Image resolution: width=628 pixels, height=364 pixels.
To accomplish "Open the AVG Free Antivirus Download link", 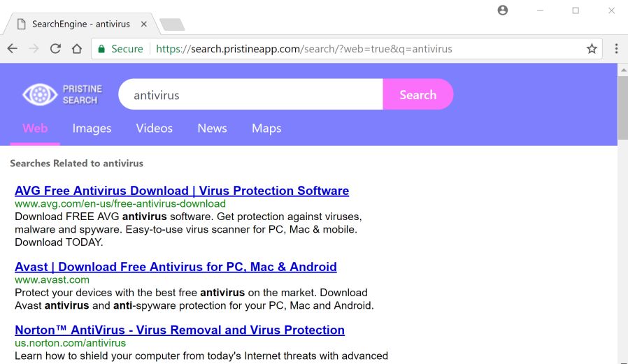I will (182, 191).
